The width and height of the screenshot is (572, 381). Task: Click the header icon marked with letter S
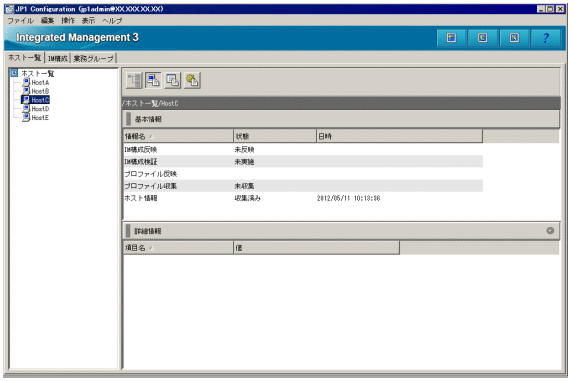[514, 38]
